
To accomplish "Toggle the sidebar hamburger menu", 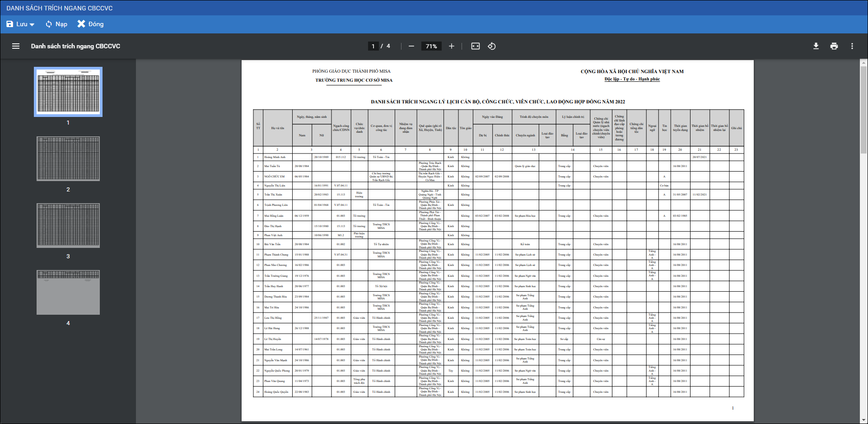I will coord(16,46).
